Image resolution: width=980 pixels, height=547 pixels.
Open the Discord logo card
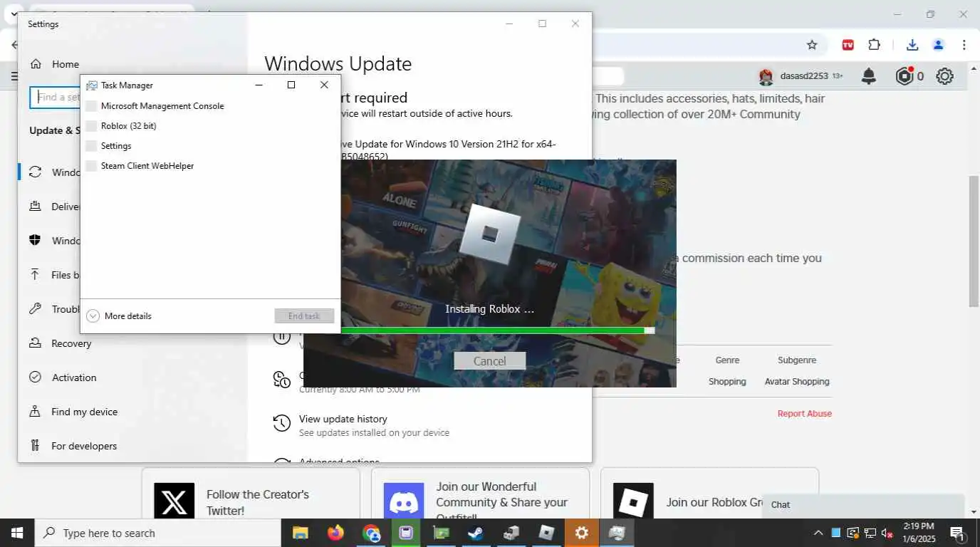(x=404, y=502)
